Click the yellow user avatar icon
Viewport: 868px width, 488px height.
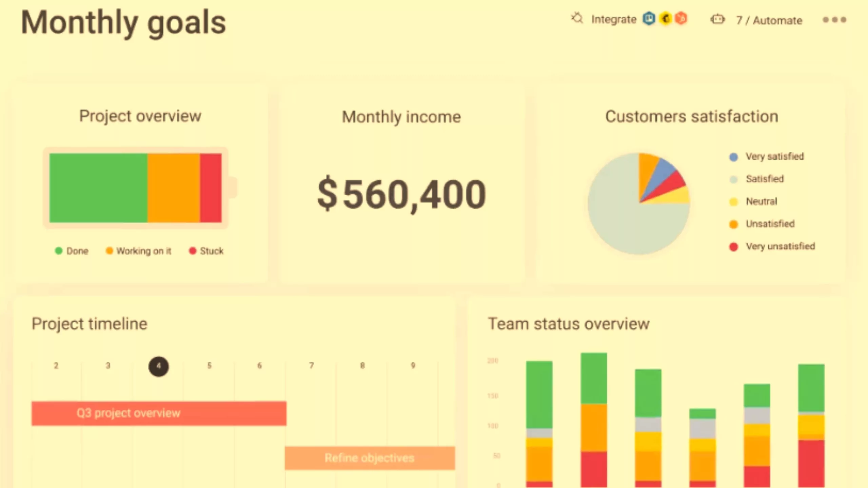[x=665, y=19]
